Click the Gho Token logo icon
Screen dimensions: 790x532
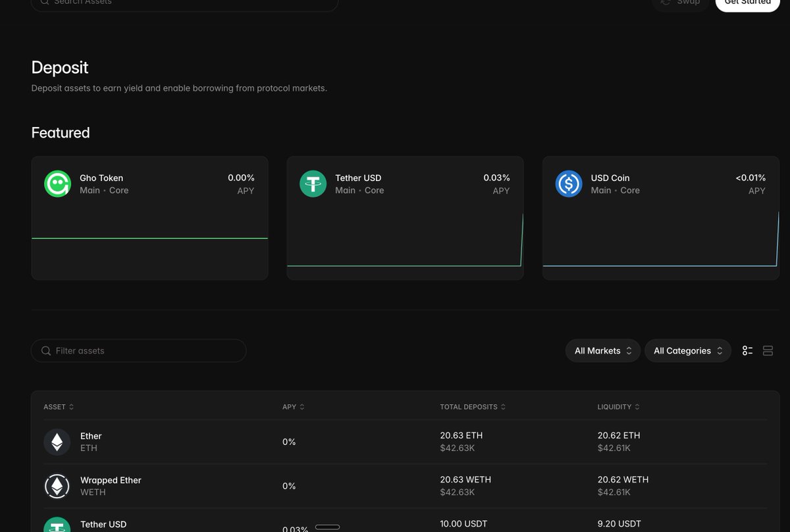click(x=57, y=184)
